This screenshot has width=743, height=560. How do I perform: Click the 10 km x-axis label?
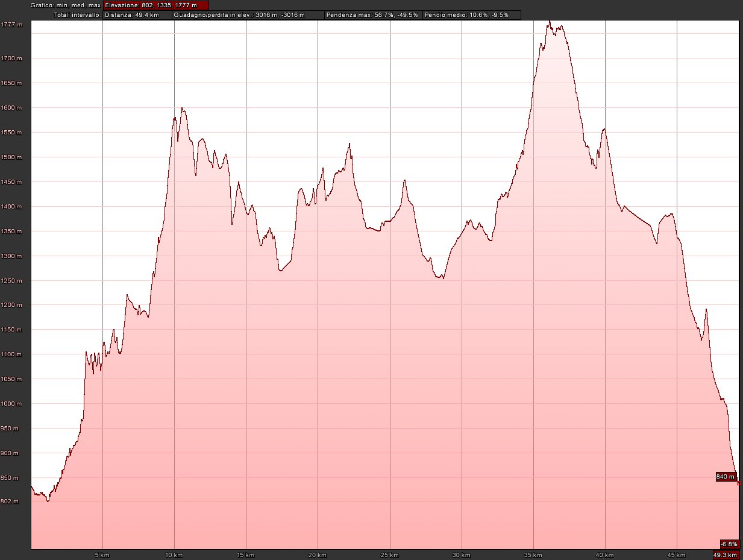174,555
